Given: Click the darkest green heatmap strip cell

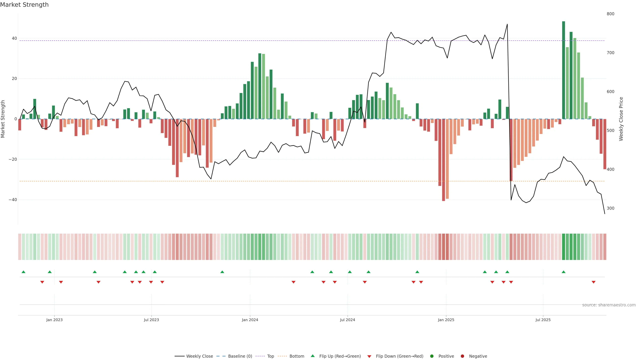Looking at the screenshot, I should coord(563,247).
